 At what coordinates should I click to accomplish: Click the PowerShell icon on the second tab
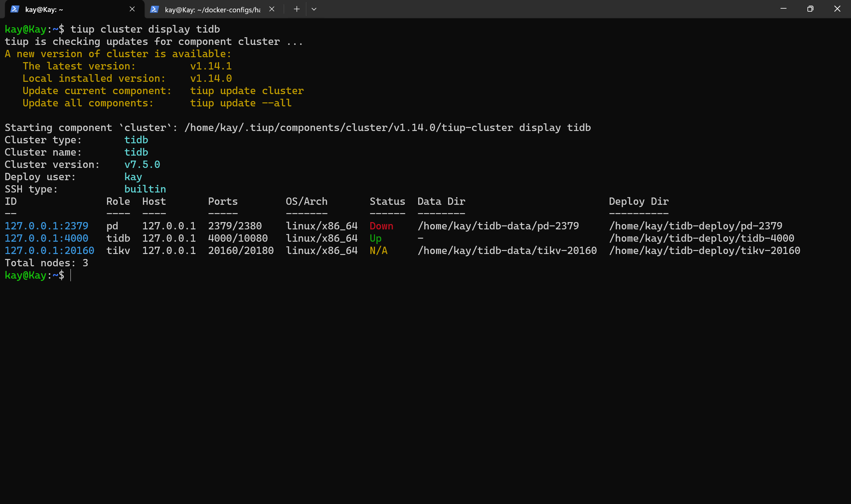point(154,9)
